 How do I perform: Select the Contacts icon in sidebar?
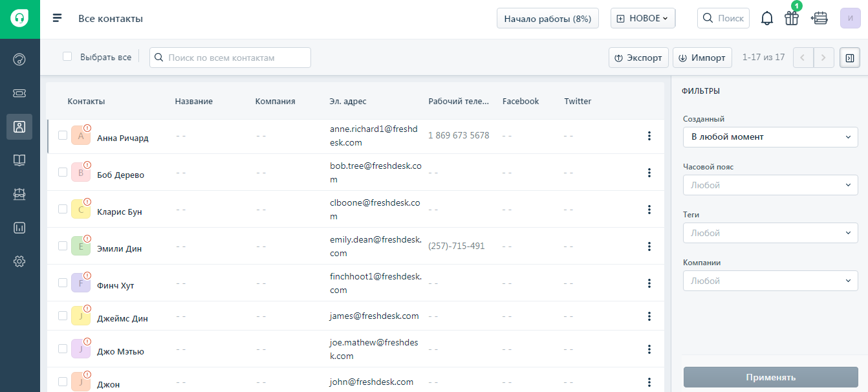point(19,127)
